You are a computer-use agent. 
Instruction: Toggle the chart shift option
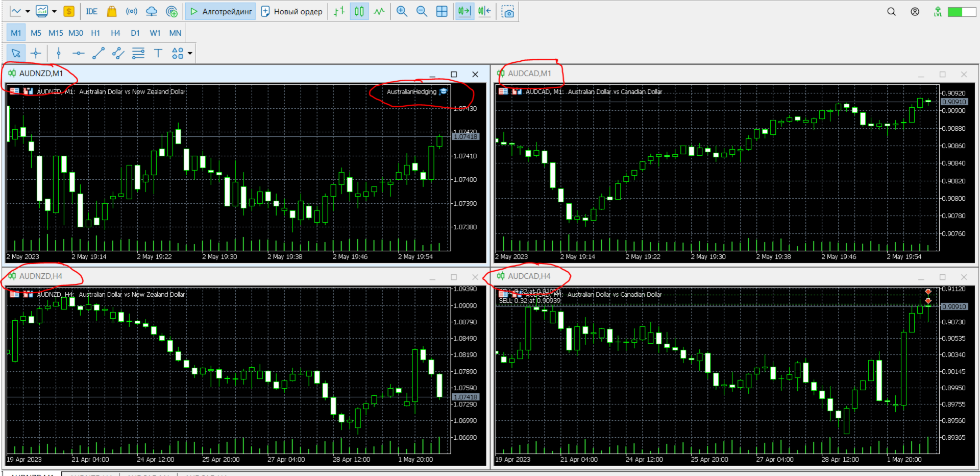pos(485,12)
